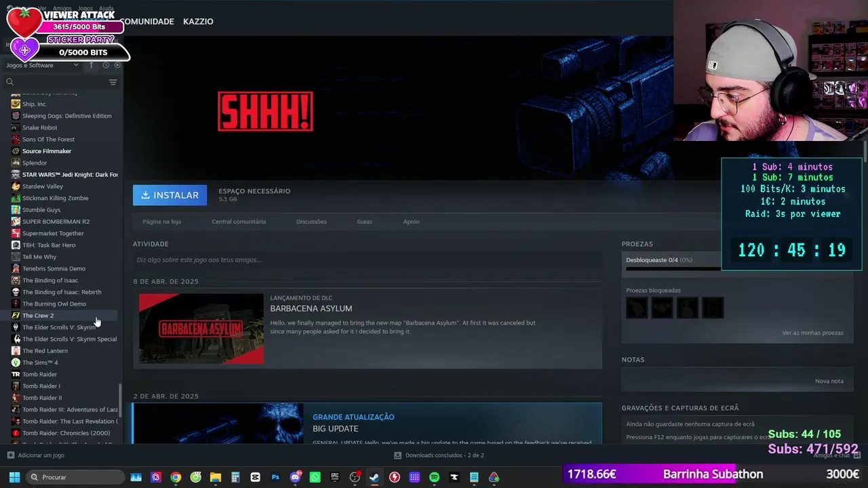Click the activity message input field
This screenshot has height=488, width=868.
click(368, 260)
